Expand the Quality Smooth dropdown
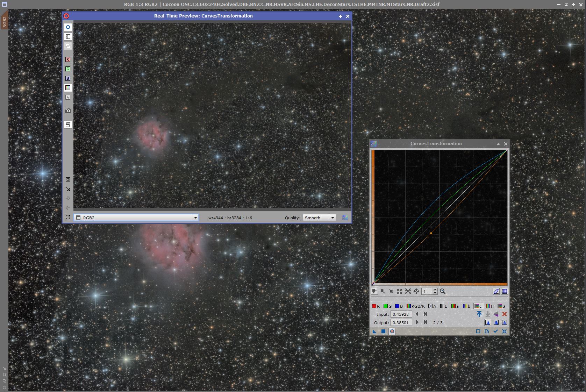 (x=333, y=218)
